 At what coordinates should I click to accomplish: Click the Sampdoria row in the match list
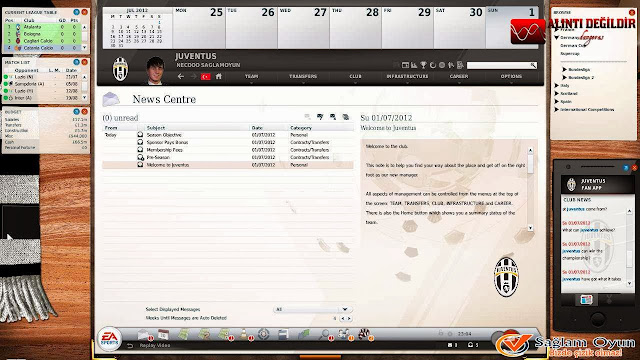tap(42, 84)
